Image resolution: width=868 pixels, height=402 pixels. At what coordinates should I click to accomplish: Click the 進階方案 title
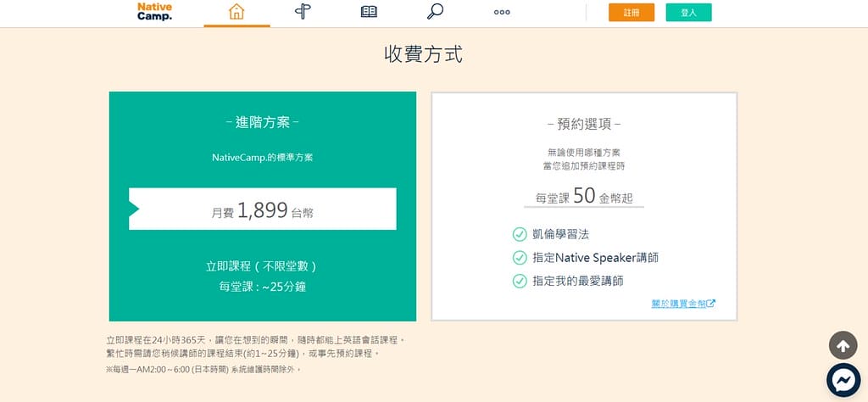[263, 122]
